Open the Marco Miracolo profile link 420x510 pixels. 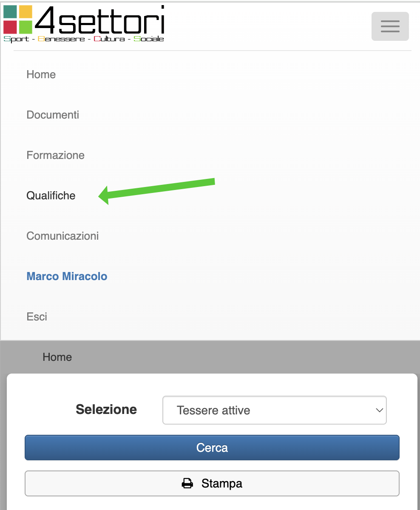[67, 276]
